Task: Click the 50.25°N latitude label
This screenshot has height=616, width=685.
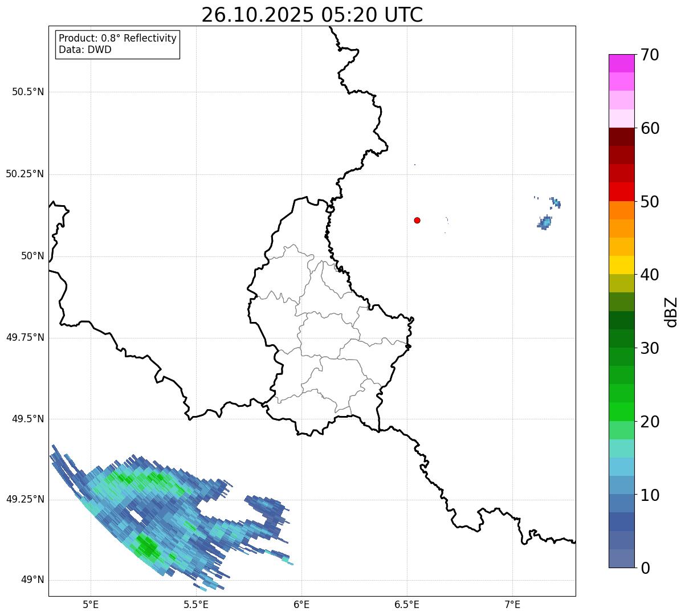Action: (25, 174)
